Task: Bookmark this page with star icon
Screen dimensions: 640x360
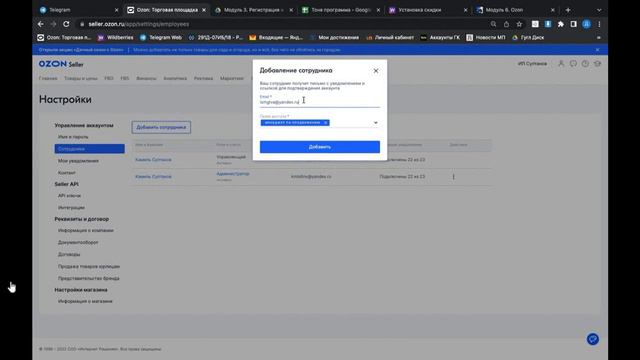Action: click(519, 24)
